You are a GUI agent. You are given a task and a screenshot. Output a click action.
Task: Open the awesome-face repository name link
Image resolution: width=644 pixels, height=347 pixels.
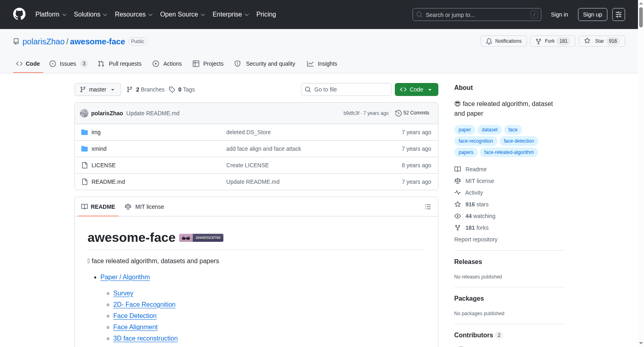pos(97,42)
